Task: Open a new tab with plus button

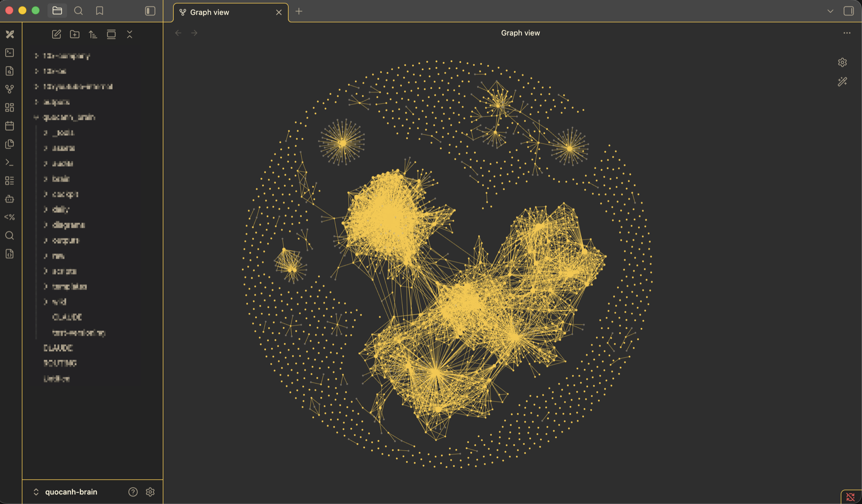Action: (x=299, y=11)
